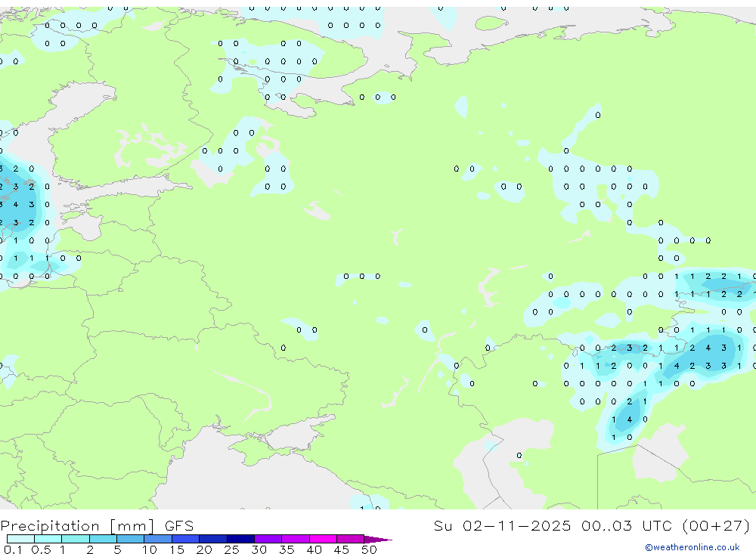Pick the 5–10 mm legend color swatch

pos(130,539)
